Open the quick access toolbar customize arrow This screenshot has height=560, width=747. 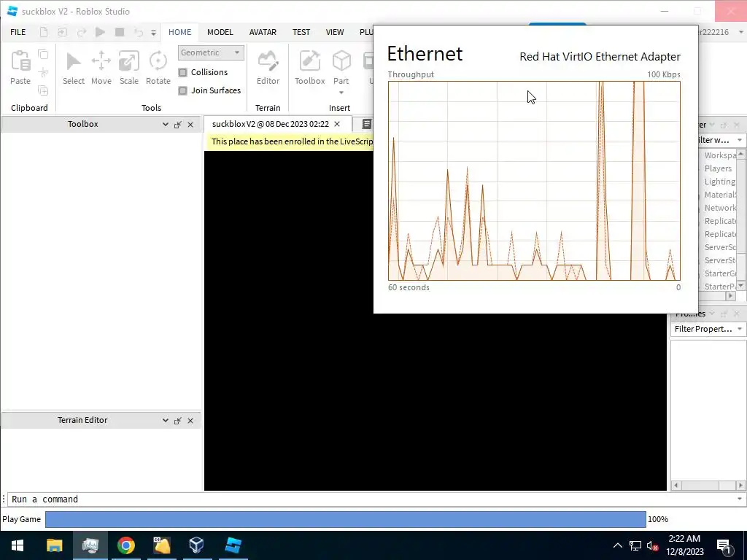[153, 33]
